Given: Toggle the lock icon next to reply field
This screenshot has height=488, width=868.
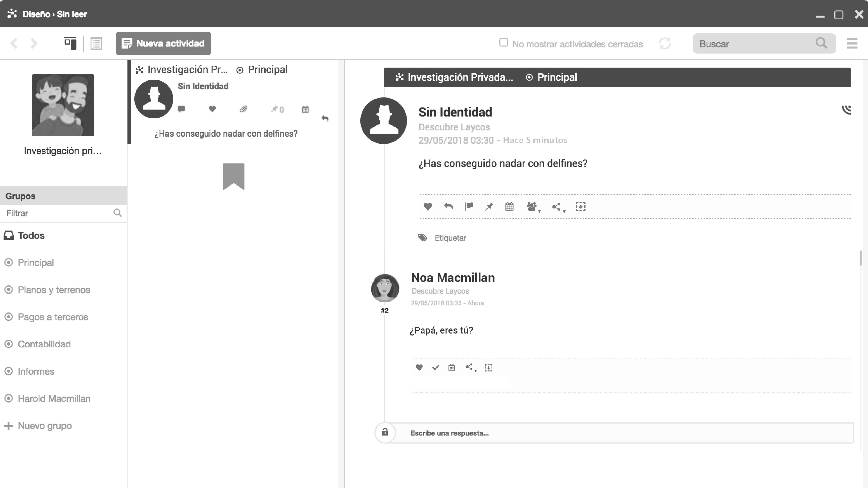Looking at the screenshot, I should pos(385,432).
